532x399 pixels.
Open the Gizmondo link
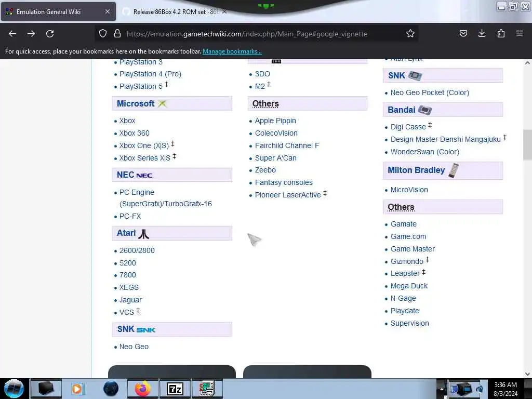point(407,261)
